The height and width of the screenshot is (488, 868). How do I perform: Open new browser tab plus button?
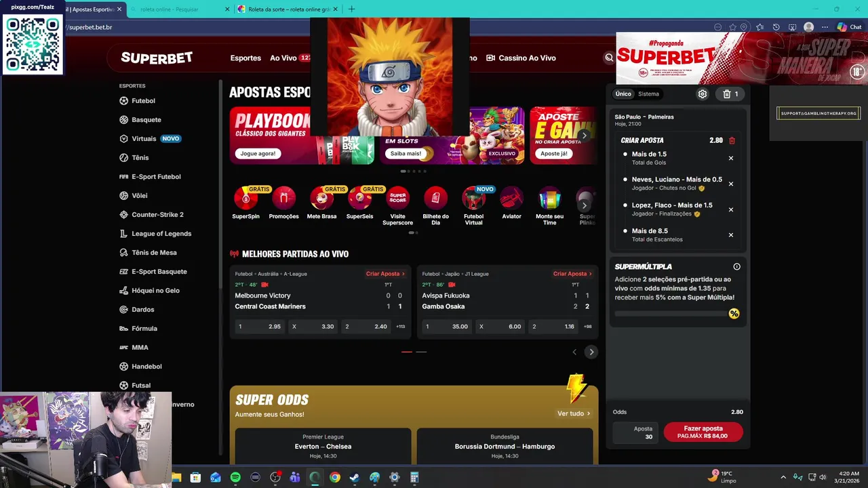click(x=351, y=9)
